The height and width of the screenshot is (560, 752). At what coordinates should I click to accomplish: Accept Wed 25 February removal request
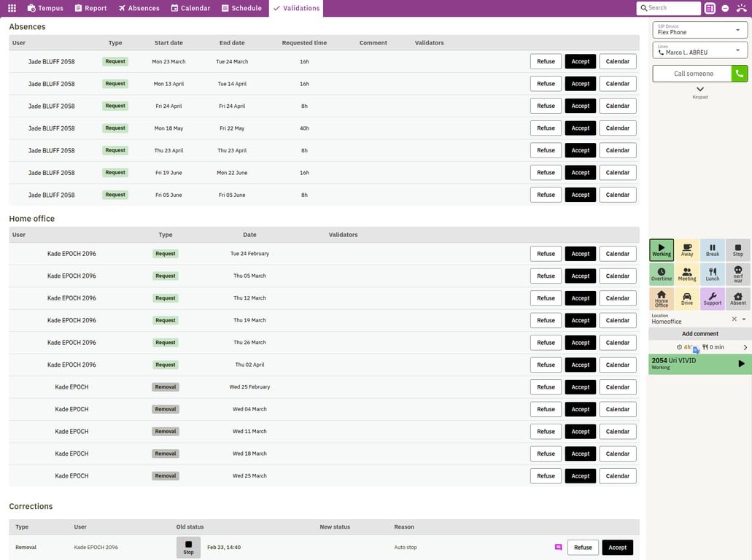pos(581,387)
